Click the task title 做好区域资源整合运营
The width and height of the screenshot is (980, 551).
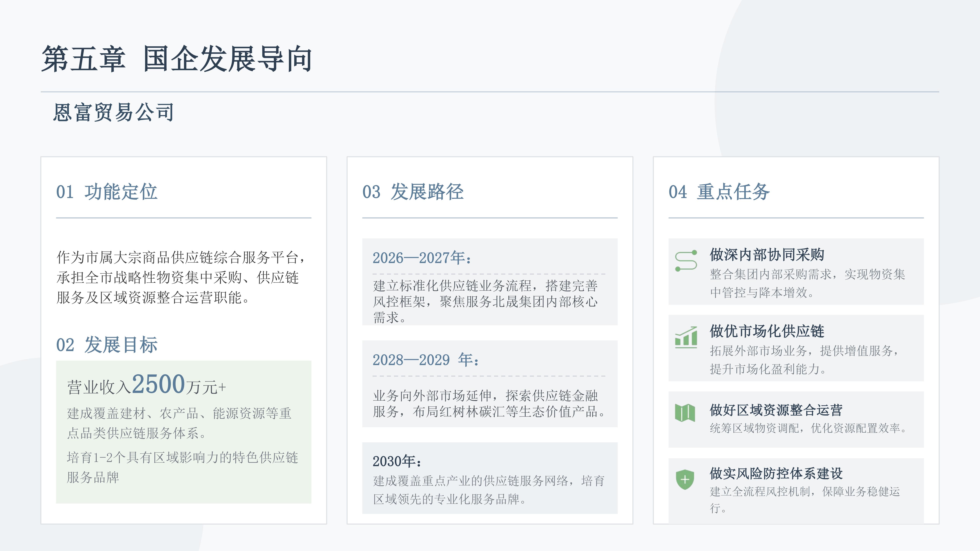click(x=776, y=410)
